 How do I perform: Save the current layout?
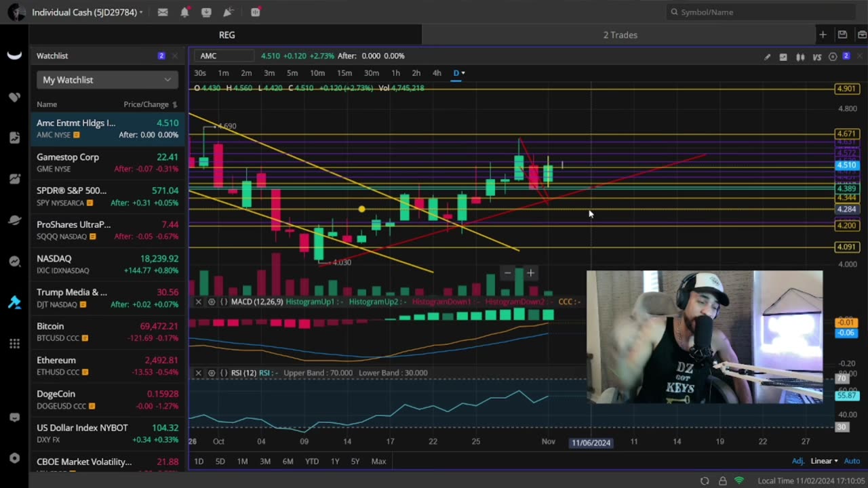(x=842, y=35)
